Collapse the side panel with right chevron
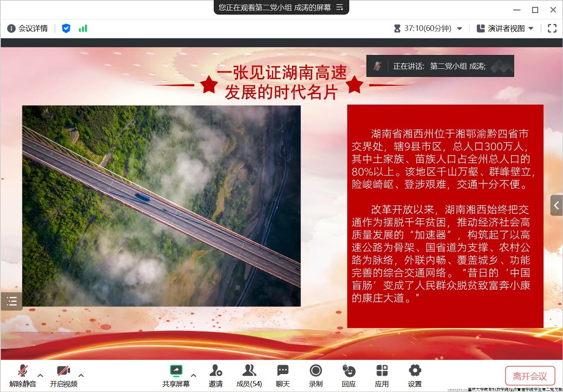This screenshot has width=563, height=392. pos(556,205)
